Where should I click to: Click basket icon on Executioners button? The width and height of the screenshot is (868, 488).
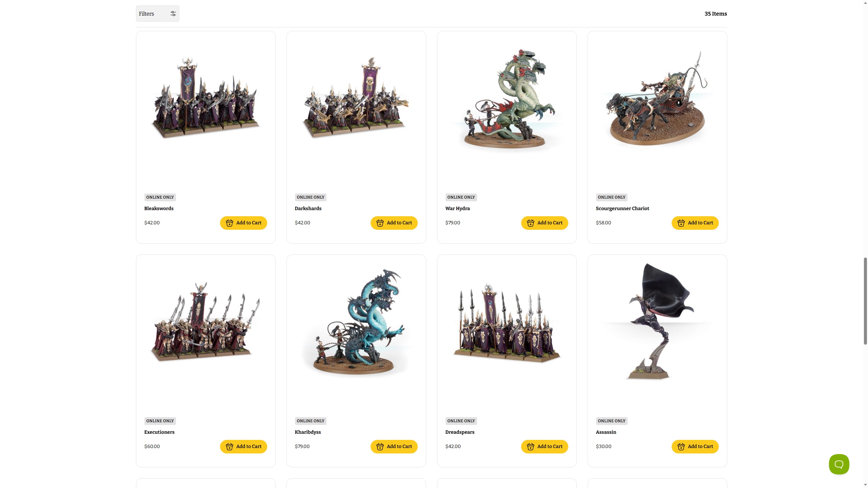(230, 447)
